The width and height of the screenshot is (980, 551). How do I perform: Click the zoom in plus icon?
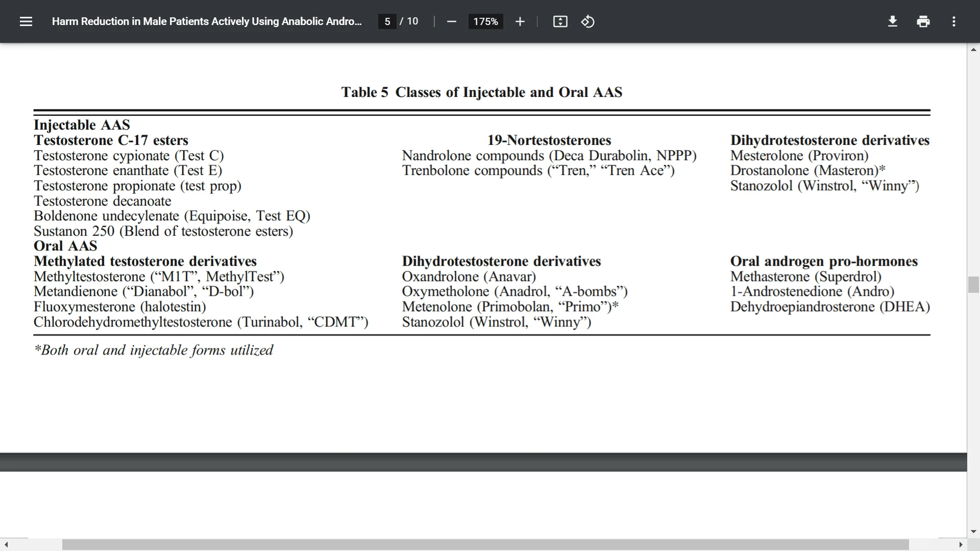[x=520, y=21]
